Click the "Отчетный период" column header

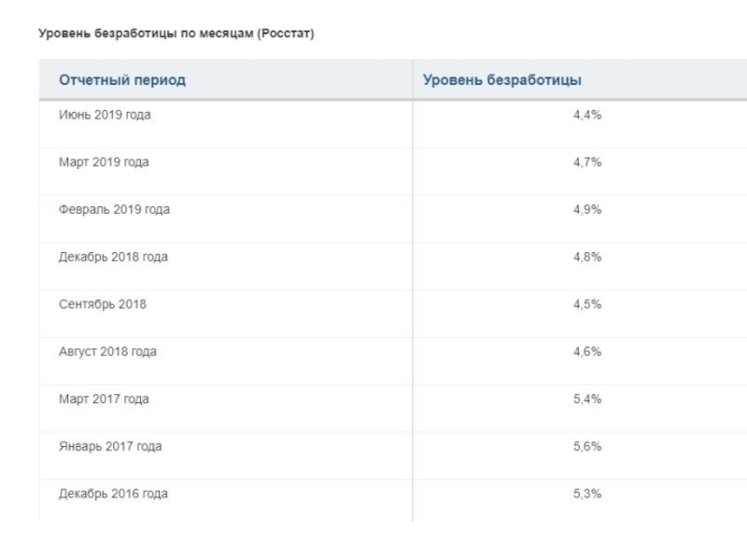pyautogui.click(x=122, y=80)
